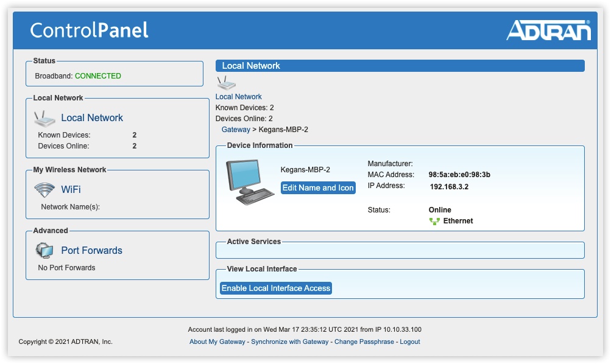Open the large Local Network sidebar link

[x=92, y=118]
